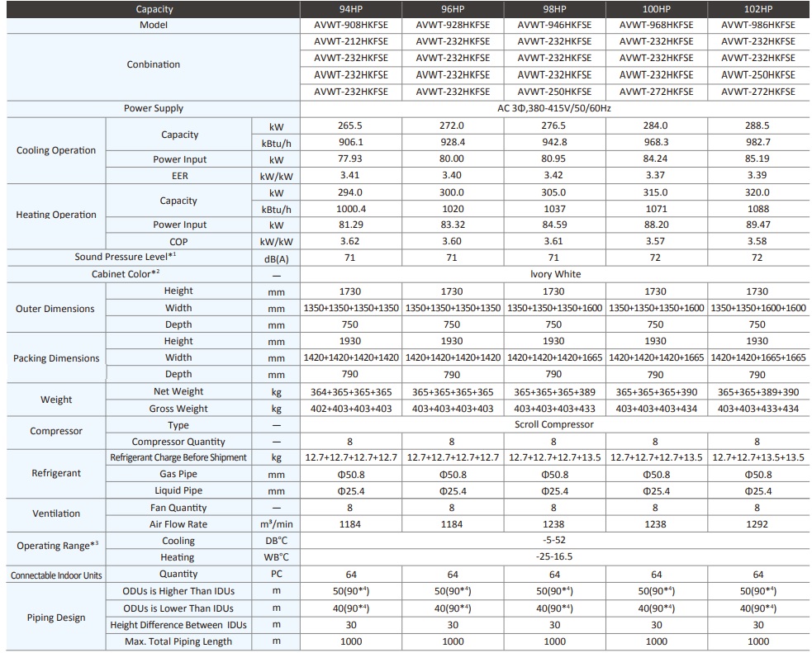
Task: Click the 1000.4 kBtu/h heating capacity value
Action: click(350, 209)
